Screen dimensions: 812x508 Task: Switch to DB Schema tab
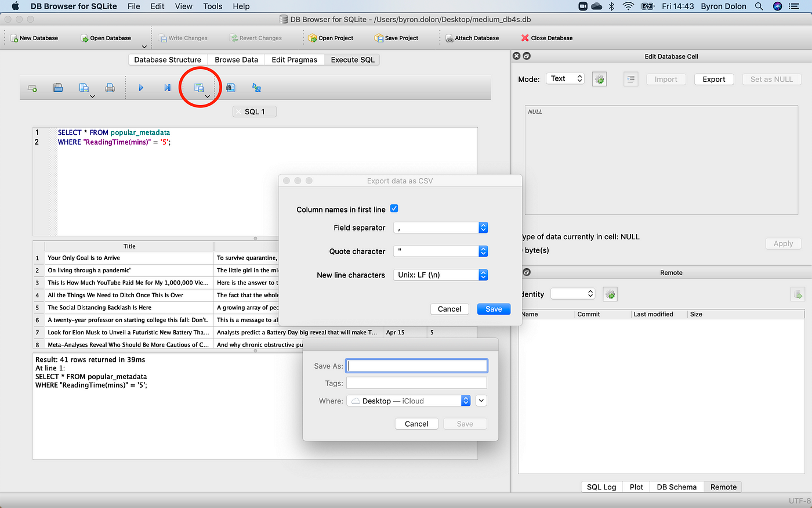pos(677,487)
